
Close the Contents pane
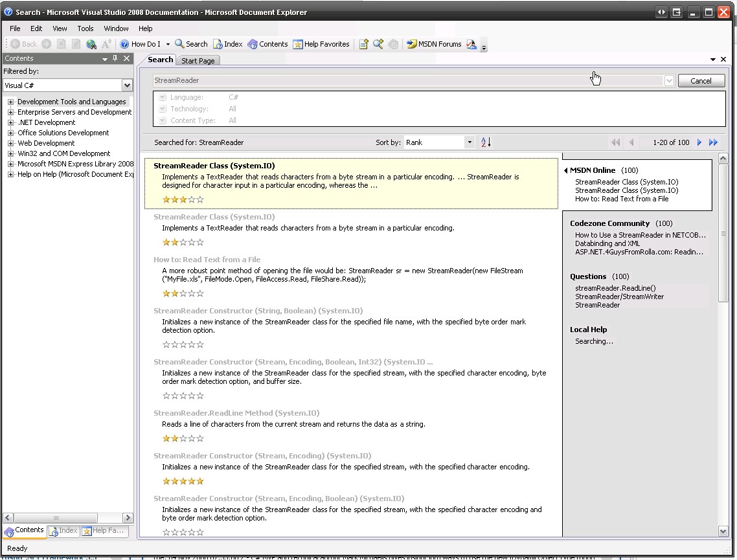point(126,58)
